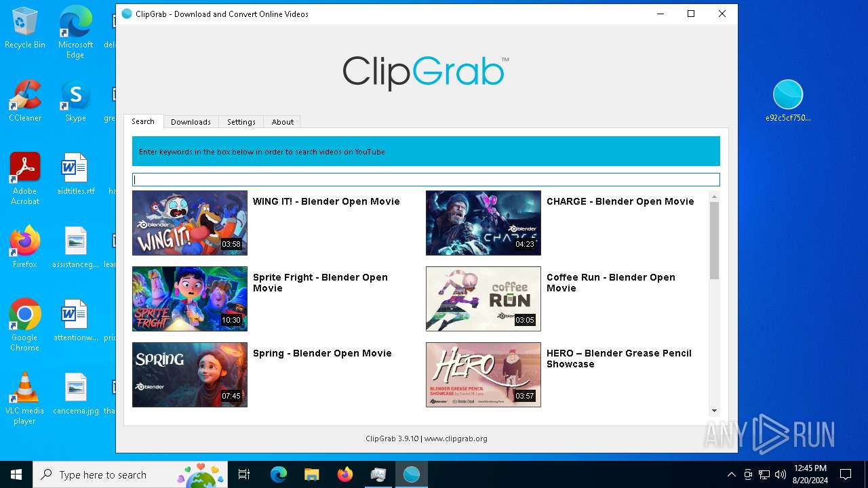The width and height of the screenshot is (868, 488).
Task: Open the notification center icon
Action: 846,474
